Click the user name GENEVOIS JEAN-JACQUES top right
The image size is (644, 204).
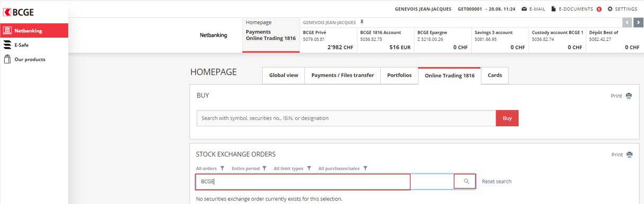pyautogui.click(x=423, y=9)
